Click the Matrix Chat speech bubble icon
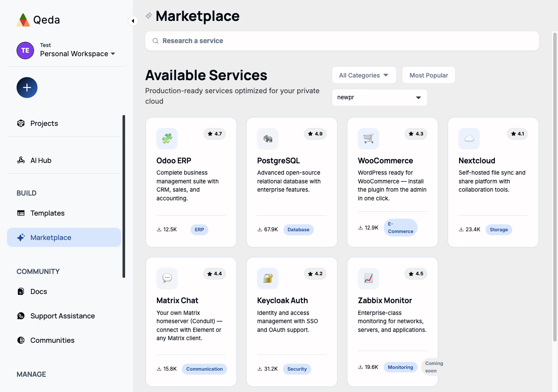 pos(167,278)
